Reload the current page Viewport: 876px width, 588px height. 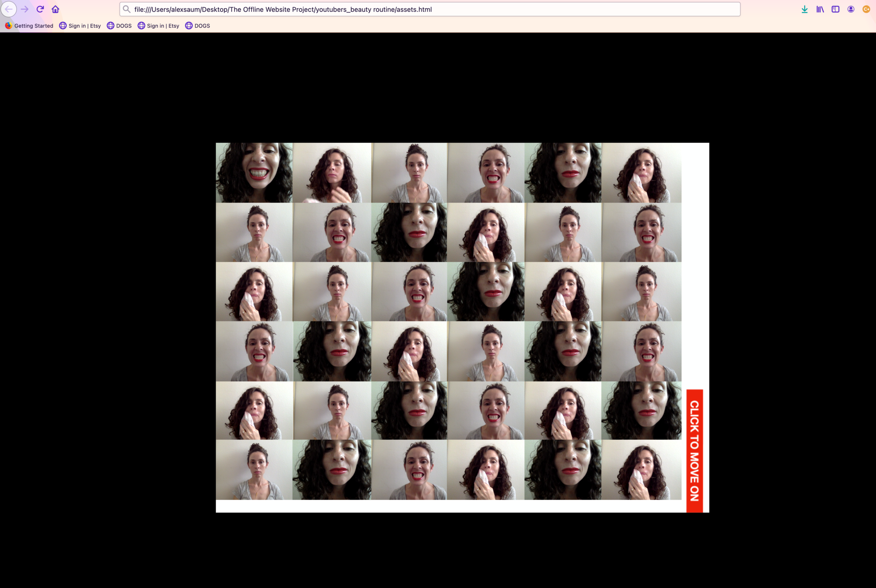coord(40,9)
